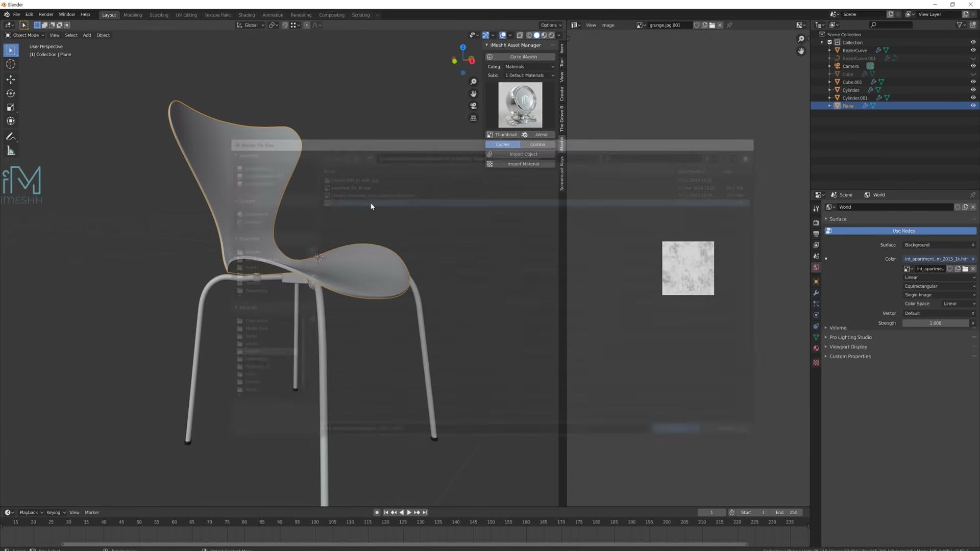Hide Cube.001 with its eye icon
Image resolution: width=980 pixels, height=551 pixels.
click(973, 82)
